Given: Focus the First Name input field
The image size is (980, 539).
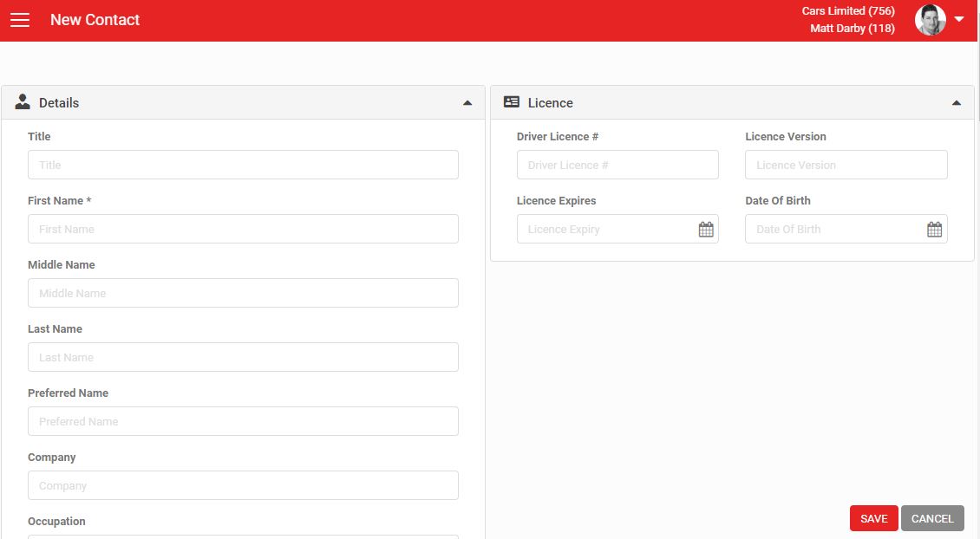Looking at the screenshot, I should (x=243, y=230).
